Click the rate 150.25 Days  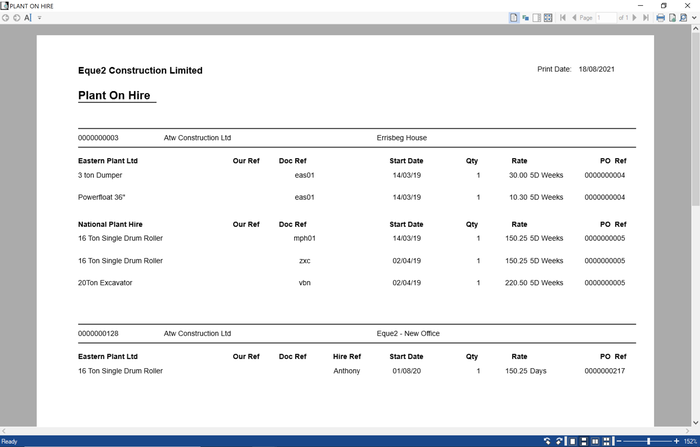526,371
